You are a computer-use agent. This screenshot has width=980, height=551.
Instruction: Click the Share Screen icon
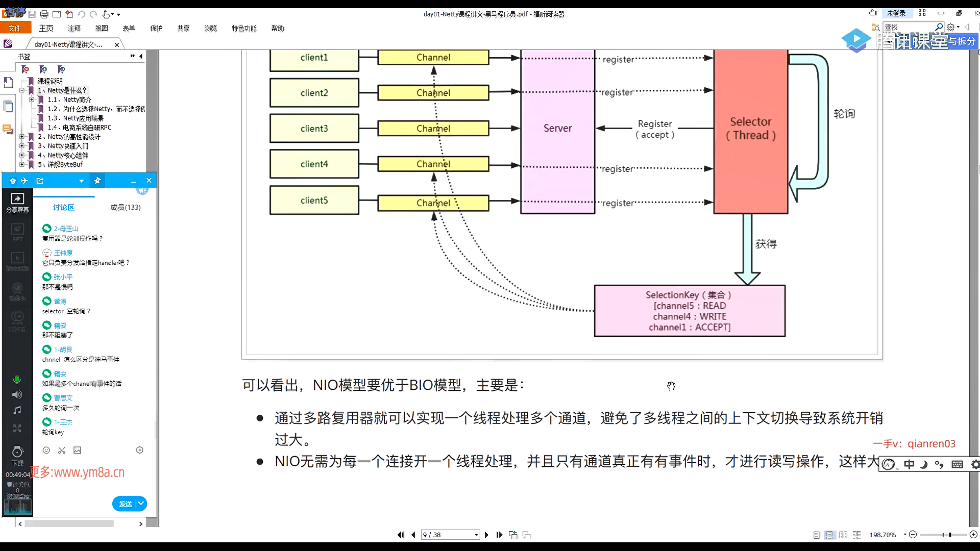click(x=17, y=199)
